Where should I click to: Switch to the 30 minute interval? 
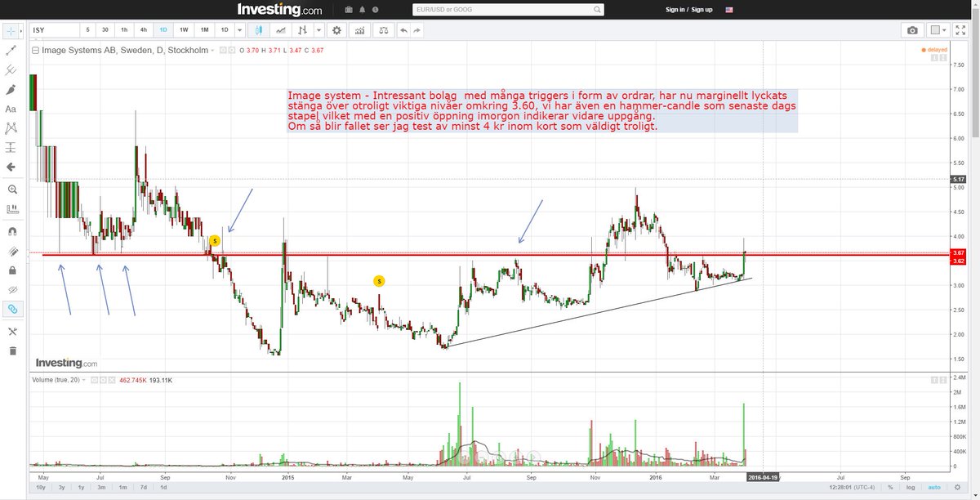point(105,30)
